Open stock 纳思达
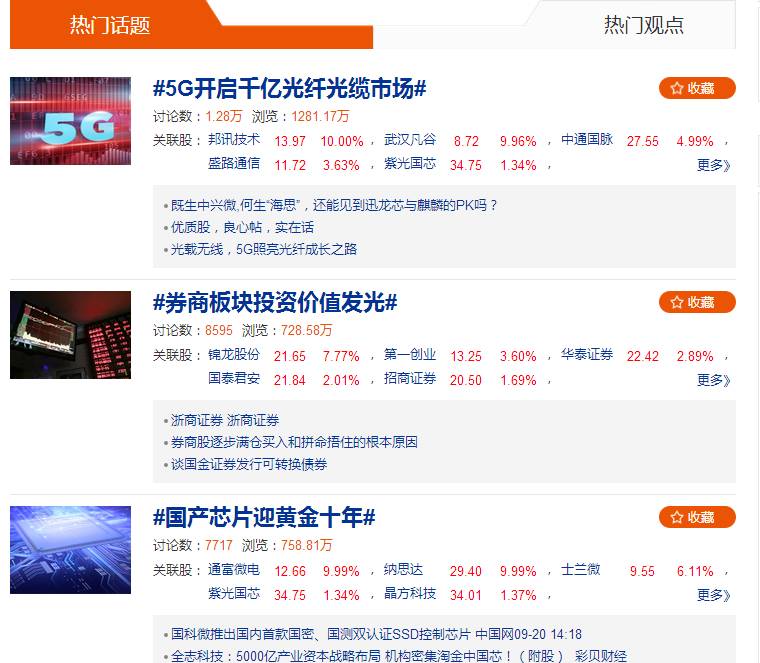 point(403,569)
